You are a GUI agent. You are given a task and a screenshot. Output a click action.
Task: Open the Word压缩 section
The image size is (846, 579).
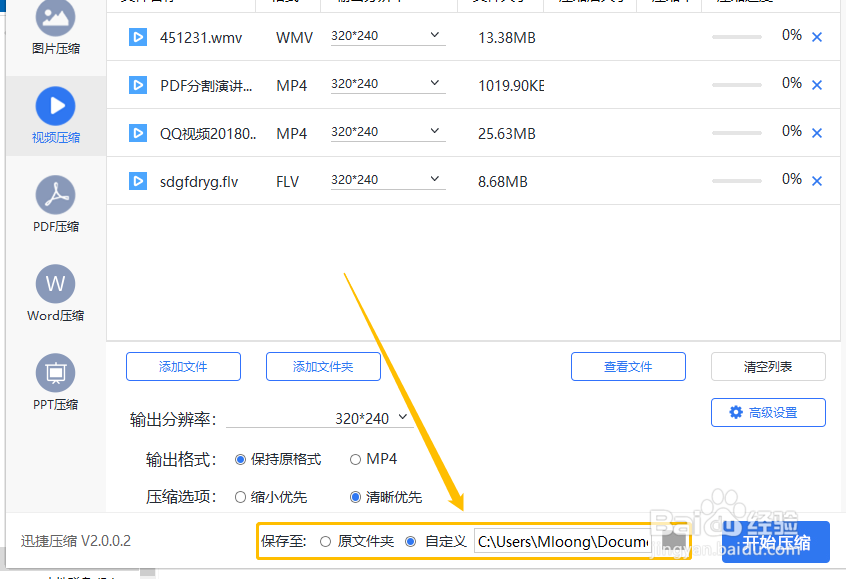pos(56,294)
